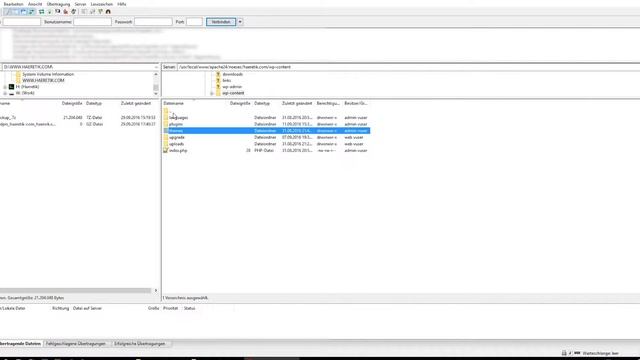
Task: Open the local path dropdown arrow
Action: 156,67
